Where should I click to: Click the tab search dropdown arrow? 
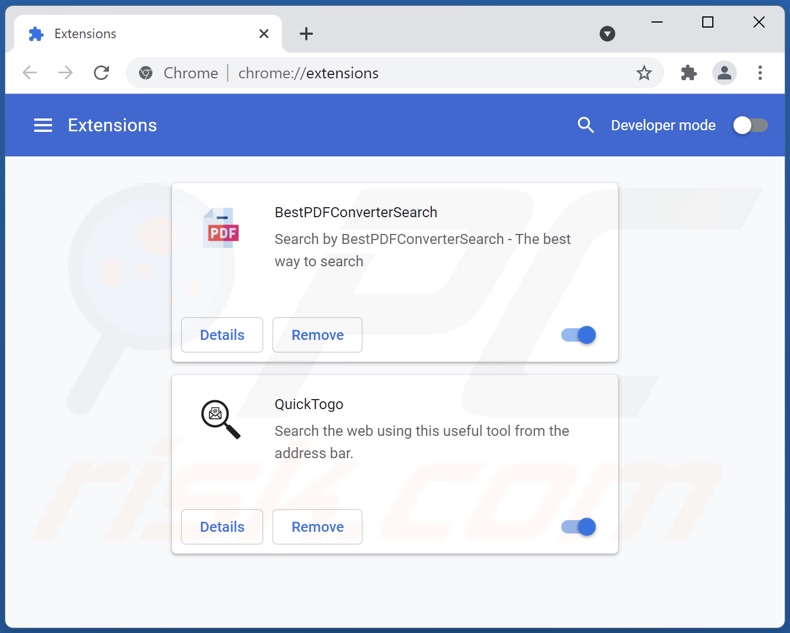[x=607, y=34]
